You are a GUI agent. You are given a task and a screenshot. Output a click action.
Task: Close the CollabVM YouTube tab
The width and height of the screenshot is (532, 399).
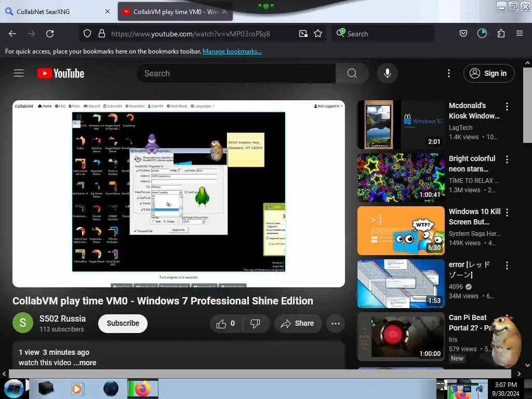(x=224, y=11)
